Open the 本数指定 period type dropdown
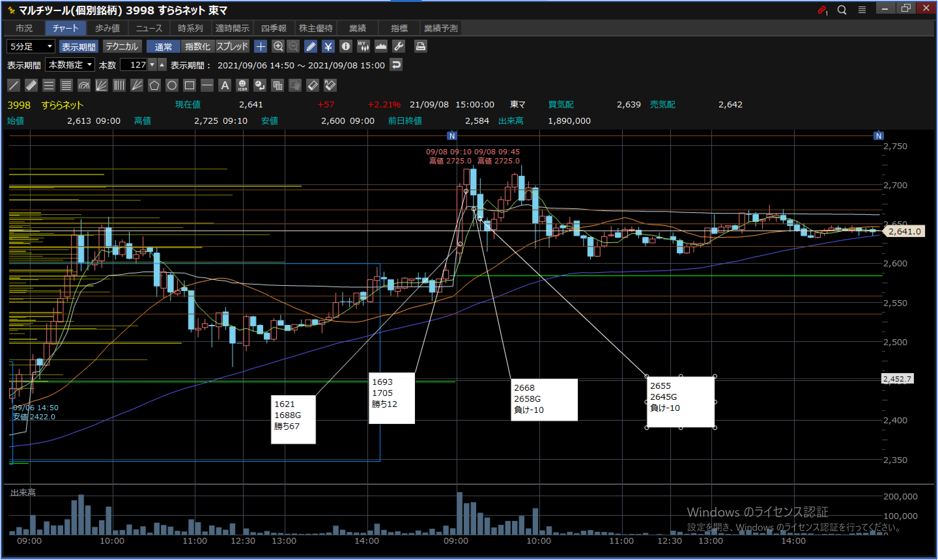Image resolution: width=938 pixels, height=560 pixels. 70,65
